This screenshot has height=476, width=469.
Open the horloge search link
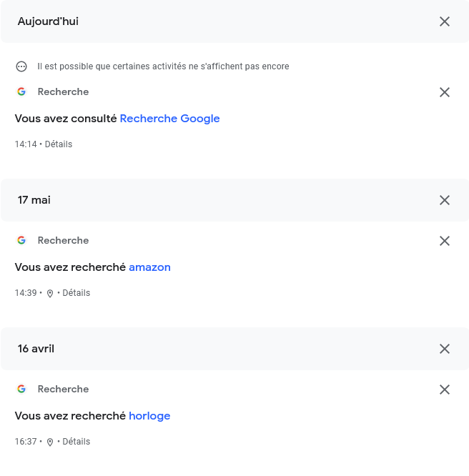pos(149,416)
